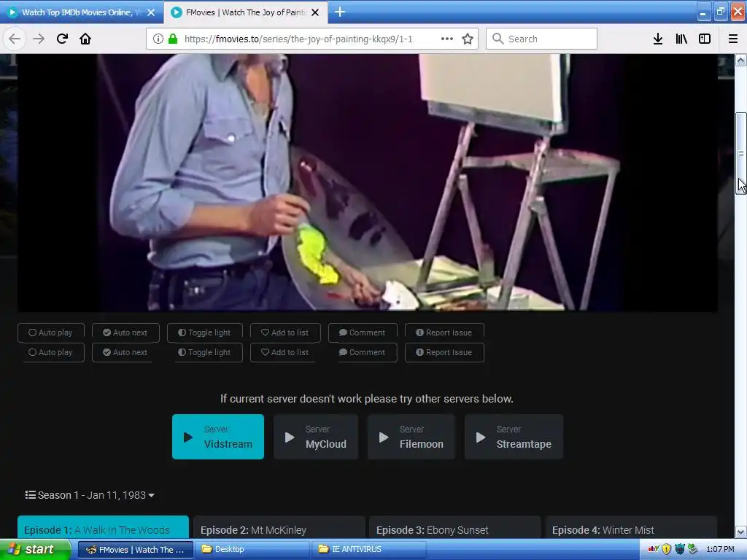Open the Firefox hamburger menu
Screen dimensions: 747x560
click(733, 39)
